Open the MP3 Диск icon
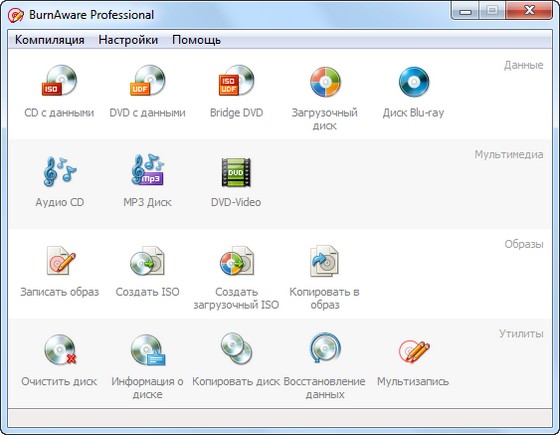This screenshot has width=560, height=435. pyautogui.click(x=148, y=170)
